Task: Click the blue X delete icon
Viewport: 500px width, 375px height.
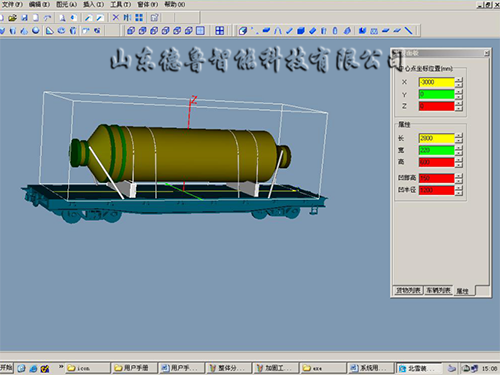Action: coord(116,18)
